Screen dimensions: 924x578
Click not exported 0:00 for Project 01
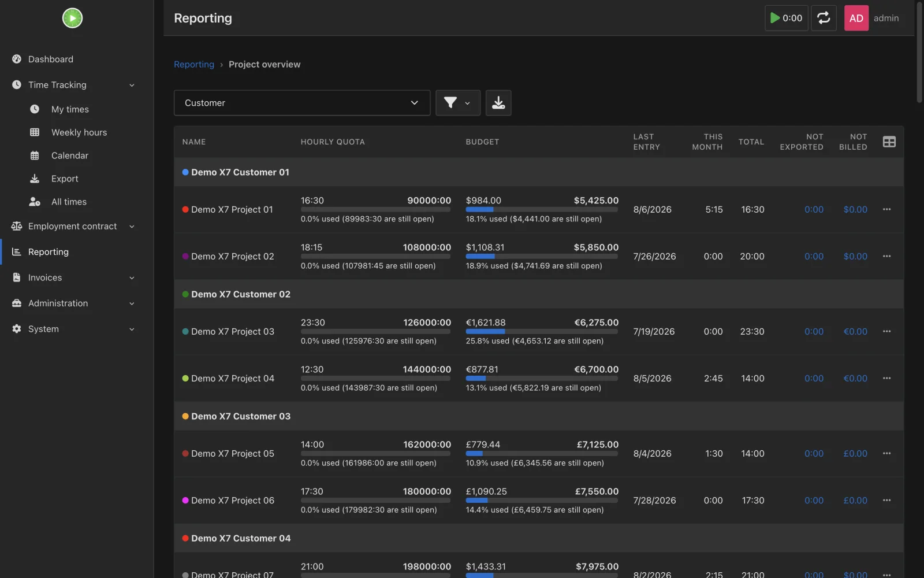(814, 209)
